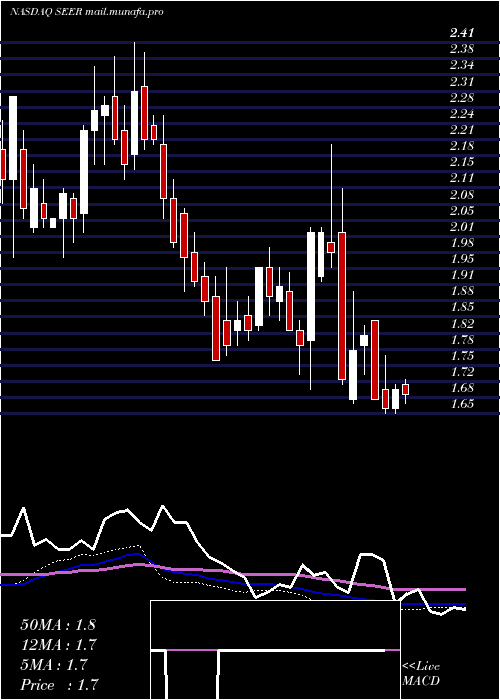This screenshot has height=700, width=500.
Task: Click the 12MA : 1.7 readout
Action: pos(58,645)
